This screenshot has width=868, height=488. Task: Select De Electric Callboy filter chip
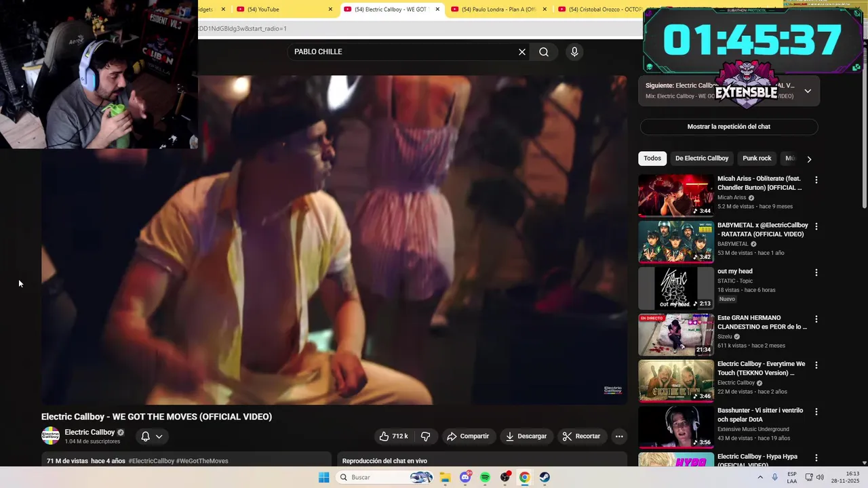[702, 159]
